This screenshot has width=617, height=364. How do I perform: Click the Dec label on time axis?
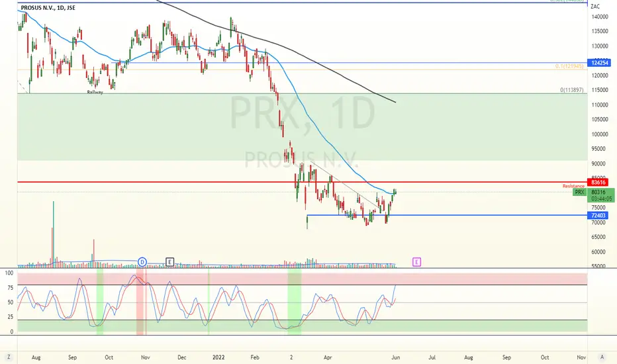pyautogui.click(x=182, y=357)
